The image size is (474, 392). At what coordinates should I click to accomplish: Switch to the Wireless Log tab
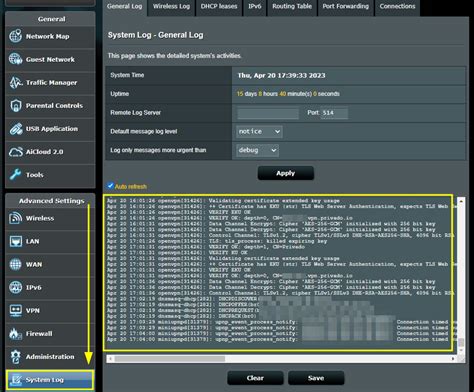pos(171,7)
